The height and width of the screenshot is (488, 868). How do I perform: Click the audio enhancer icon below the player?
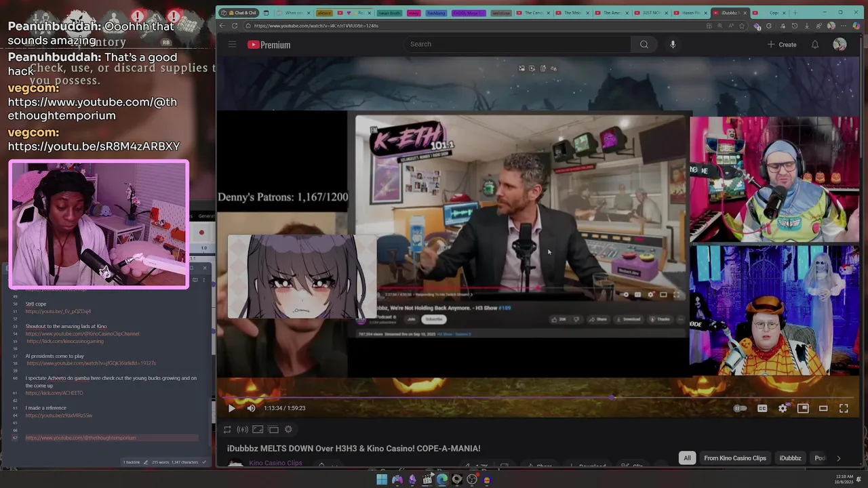point(242,429)
